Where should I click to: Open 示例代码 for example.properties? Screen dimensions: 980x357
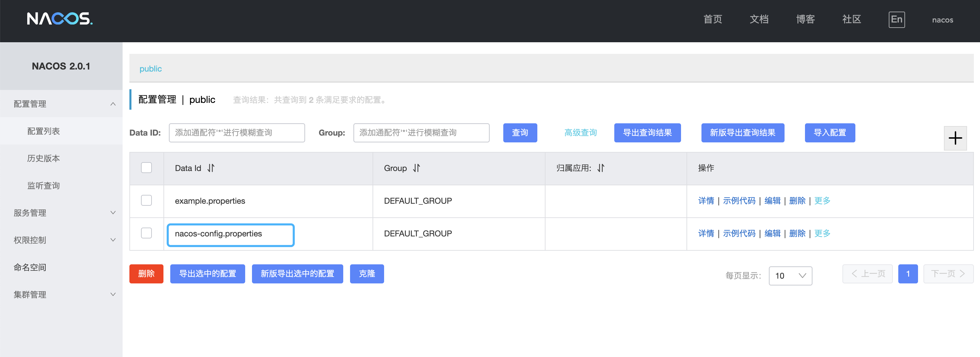(x=739, y=201)
